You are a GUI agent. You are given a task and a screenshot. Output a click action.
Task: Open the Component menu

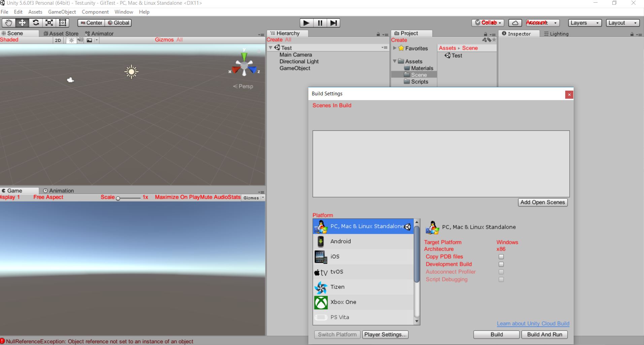(95, 12)
